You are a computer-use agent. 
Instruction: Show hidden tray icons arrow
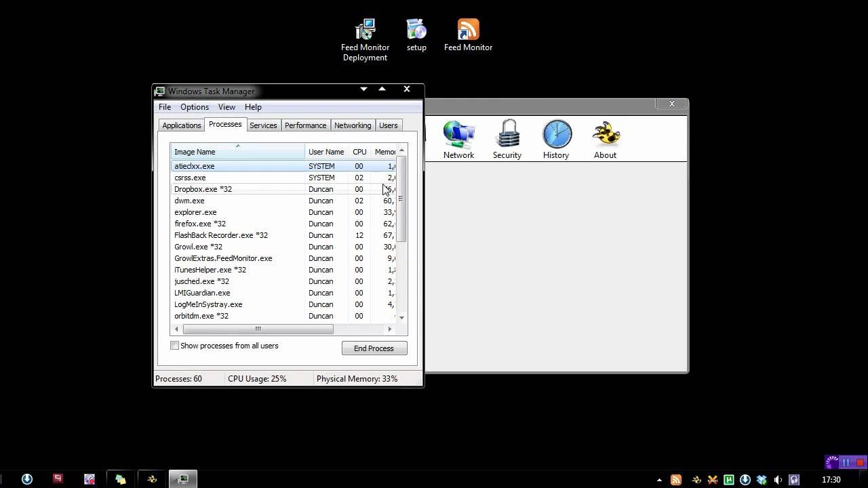coord(659,480)
